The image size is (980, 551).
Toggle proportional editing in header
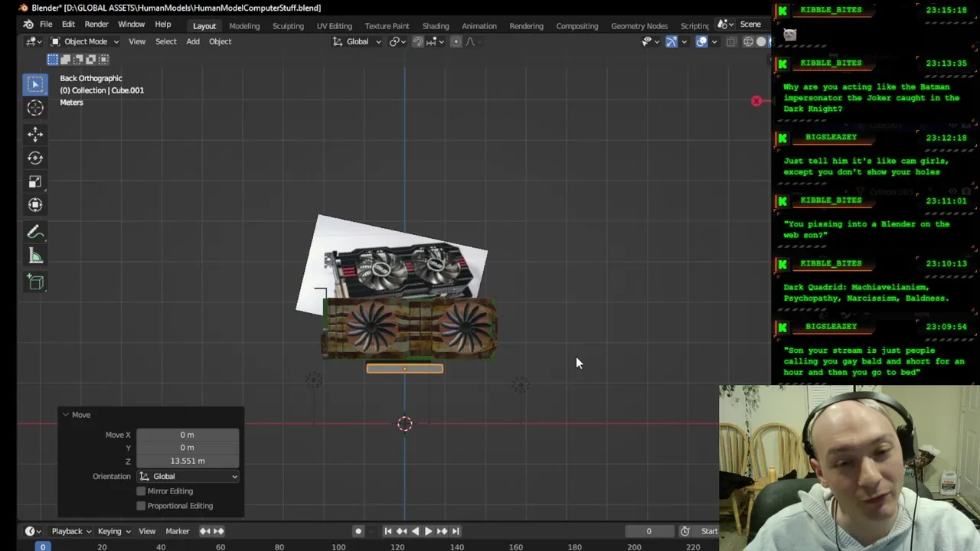tap(456, 41)
